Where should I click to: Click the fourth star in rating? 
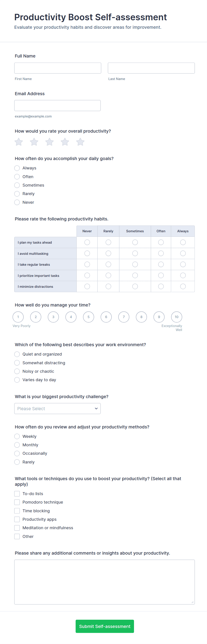coord(65,142)
